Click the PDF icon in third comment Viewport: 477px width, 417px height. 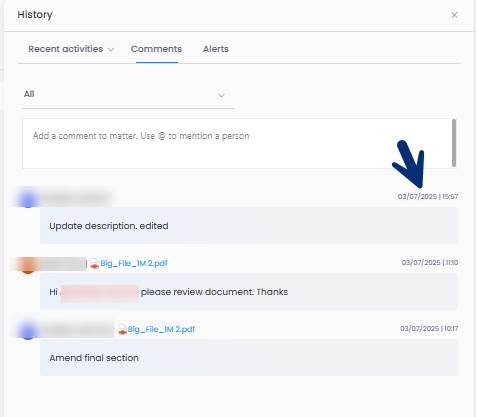[x=122, y=330]
